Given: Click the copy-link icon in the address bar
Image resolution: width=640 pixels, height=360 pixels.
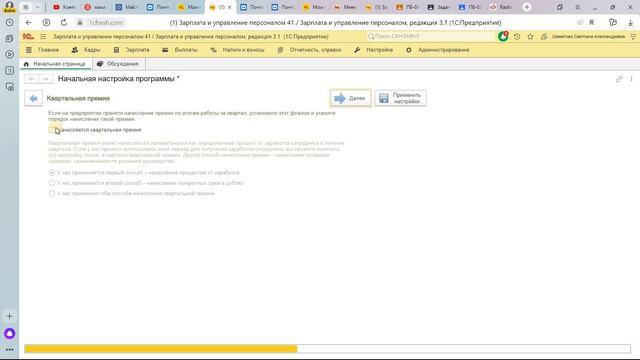Looking at the screenshot, I should 580,22.
